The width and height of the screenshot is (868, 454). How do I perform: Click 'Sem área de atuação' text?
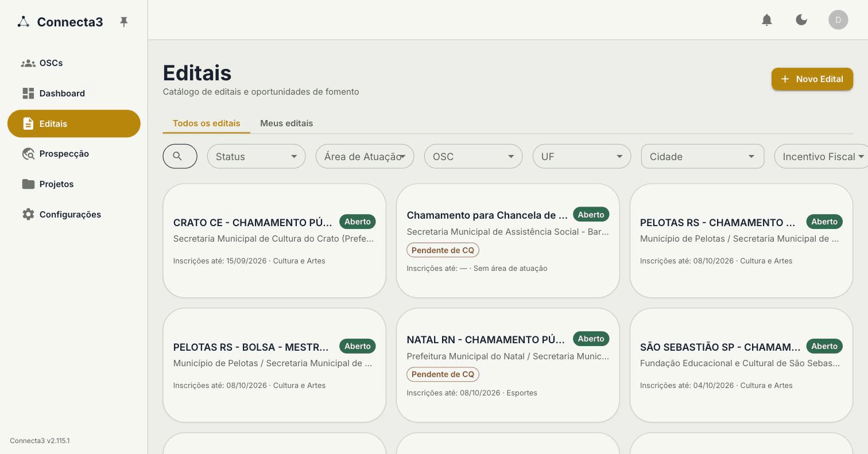click(x=510, y=269)
